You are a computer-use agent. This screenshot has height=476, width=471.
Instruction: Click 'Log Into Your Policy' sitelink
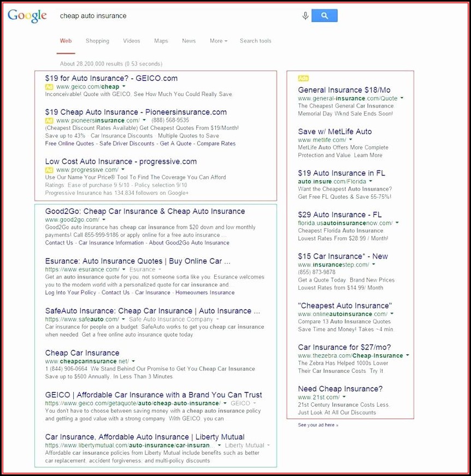click(70, 293)
